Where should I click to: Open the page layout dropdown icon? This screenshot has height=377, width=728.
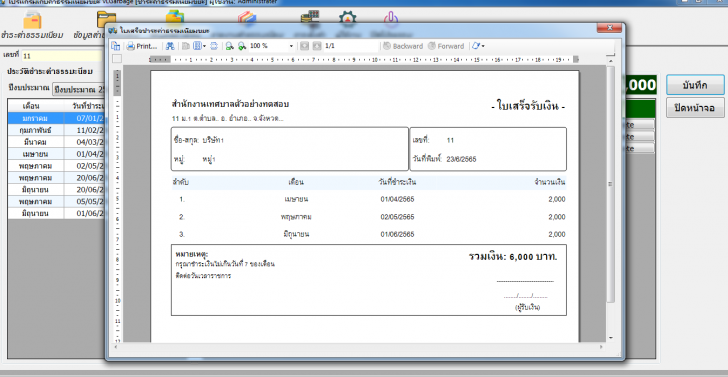(200, 46)
